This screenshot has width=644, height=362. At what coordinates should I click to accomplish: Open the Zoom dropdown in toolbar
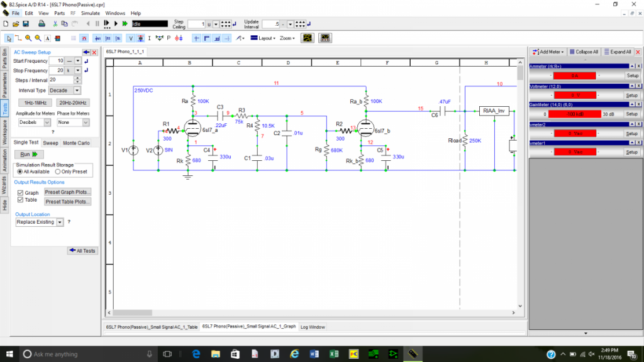(287, 38)
